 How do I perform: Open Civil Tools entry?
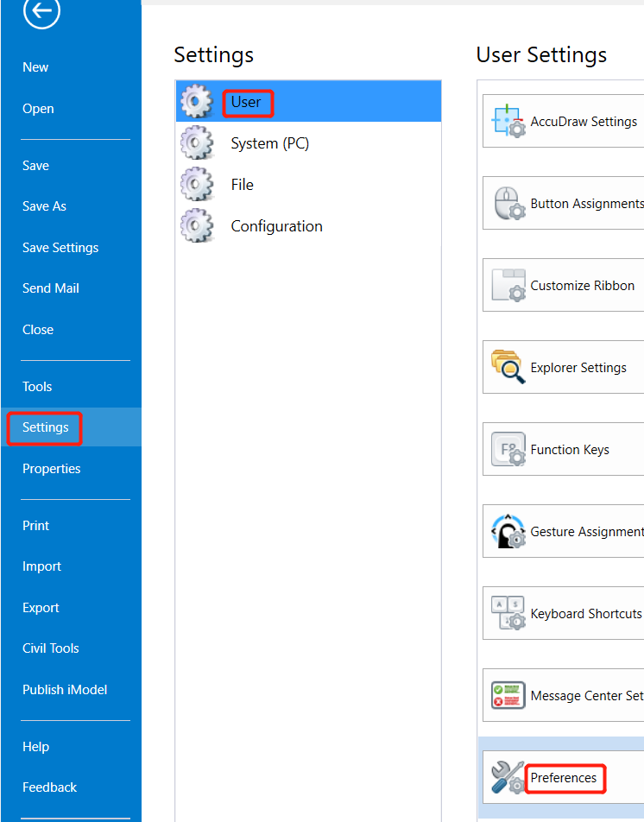(x=50, y=648)
